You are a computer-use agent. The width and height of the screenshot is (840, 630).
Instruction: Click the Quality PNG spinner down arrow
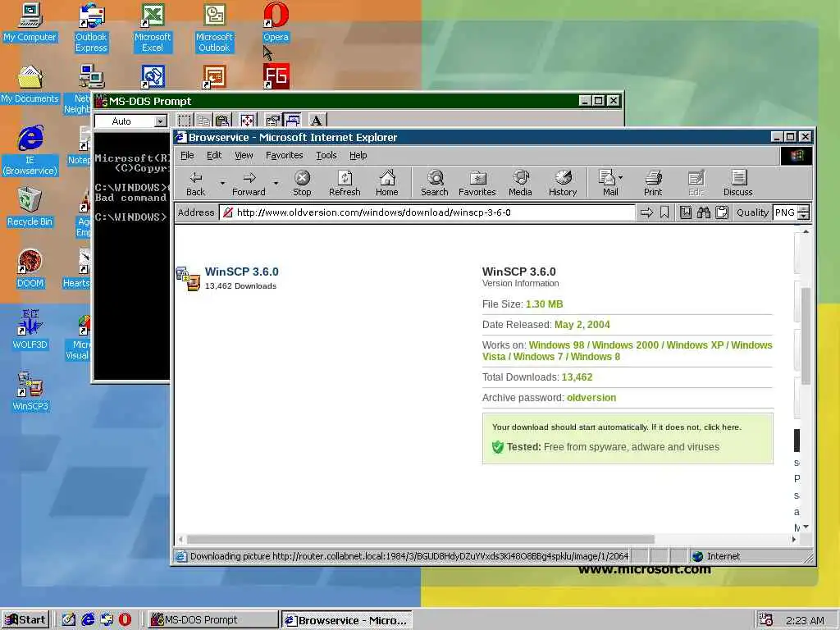(x=803, y=217)
